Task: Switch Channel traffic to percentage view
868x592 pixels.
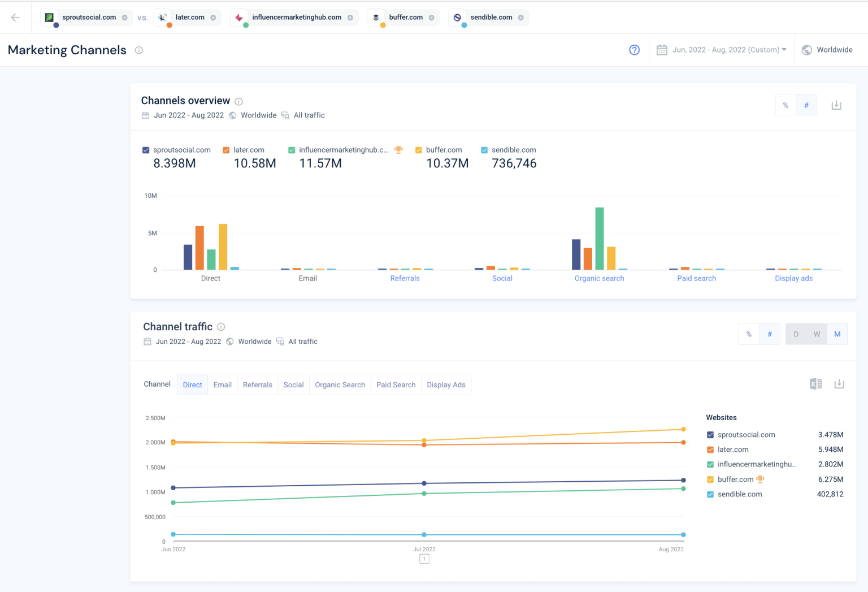Action: (x=749, y=334)
